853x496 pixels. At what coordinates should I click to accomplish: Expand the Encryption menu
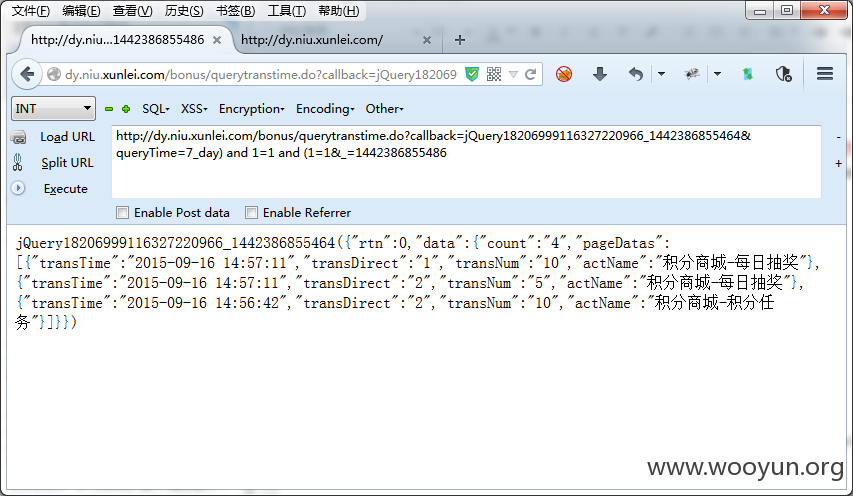[251, 109]
